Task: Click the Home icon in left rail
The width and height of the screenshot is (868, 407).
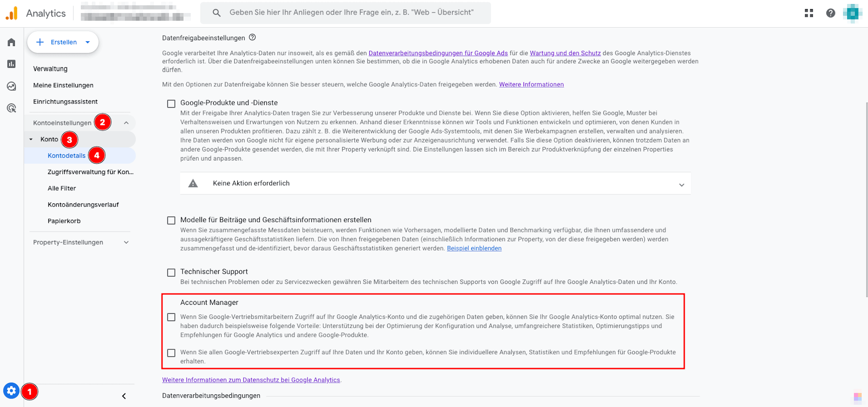Action: [11, 43]
